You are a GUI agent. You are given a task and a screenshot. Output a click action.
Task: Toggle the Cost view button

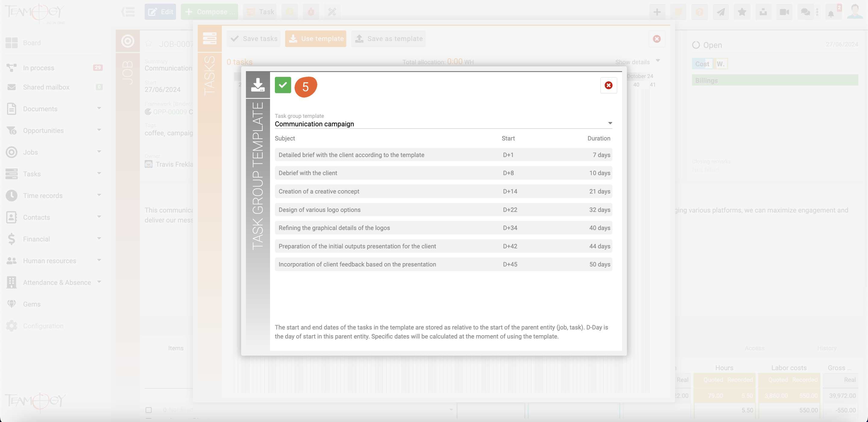coord(702,64)
